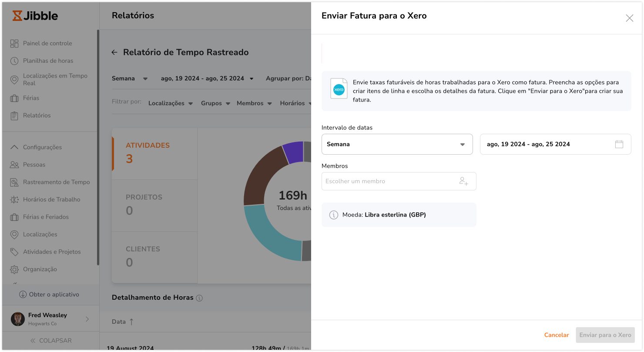Image resolution: width=644 pixels, height=352 pixels.
Task: Click the Relatórios clipboard icon
Action: click(14, 115)
